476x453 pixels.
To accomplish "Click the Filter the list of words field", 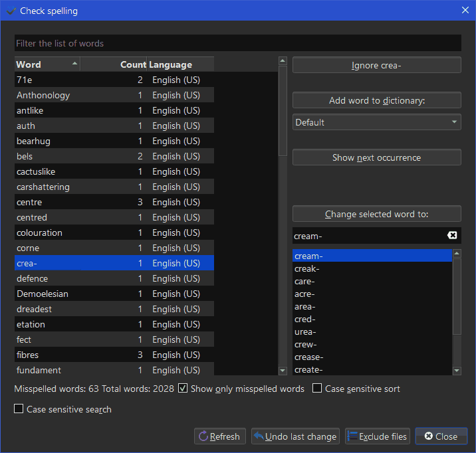I will click(x=238, y=43).
